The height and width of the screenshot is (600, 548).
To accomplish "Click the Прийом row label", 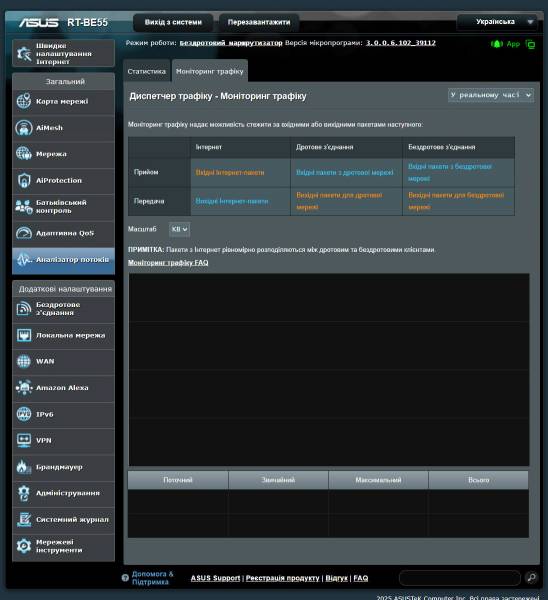I will click(146, 172).
